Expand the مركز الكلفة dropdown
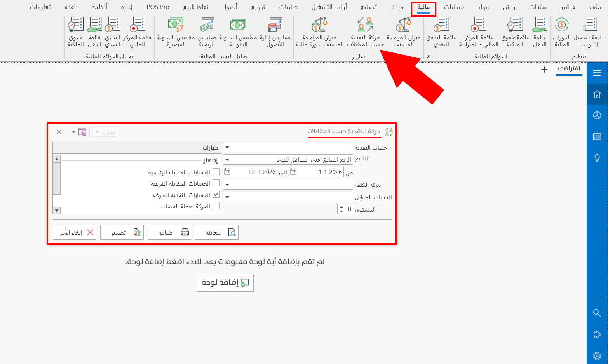The image size is (608, 364). click(228, 185)
